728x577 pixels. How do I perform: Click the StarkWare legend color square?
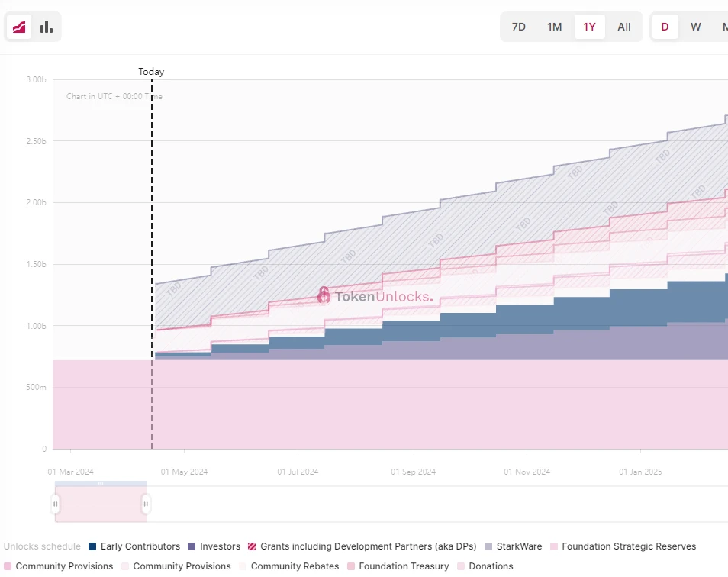(488, 546)
